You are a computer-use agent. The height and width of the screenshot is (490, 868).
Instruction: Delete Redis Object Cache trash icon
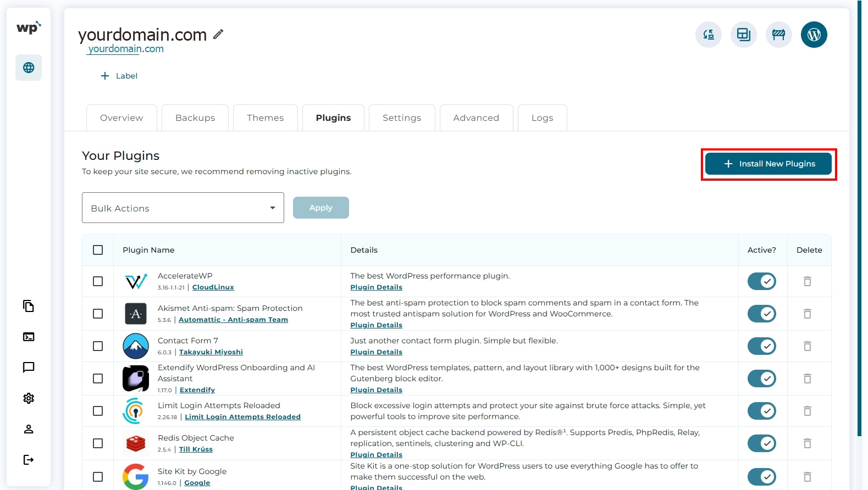coord(808,443)
